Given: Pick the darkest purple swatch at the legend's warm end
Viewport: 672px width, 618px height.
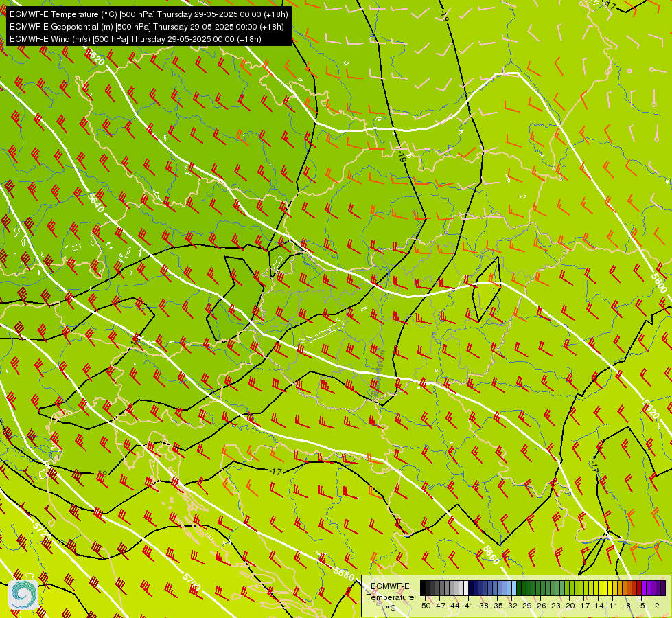Looking at the screenshot, I should [x=664, y=588].
